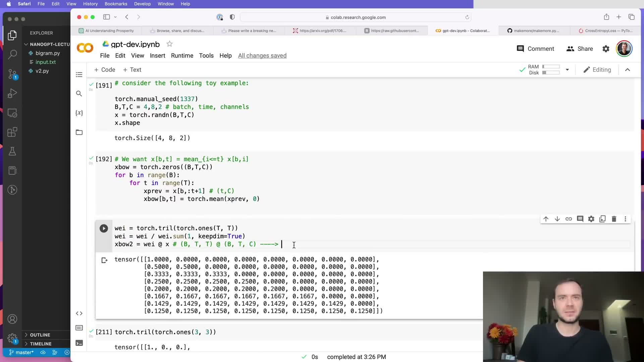Collapse the Colab header chevron
644x362 pixels.
(x=628, y=70)
